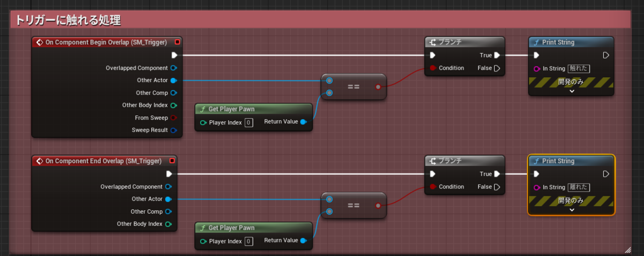Click From Sweep boolean pin
Screen dimensions: 644x256
coord(173,118)
